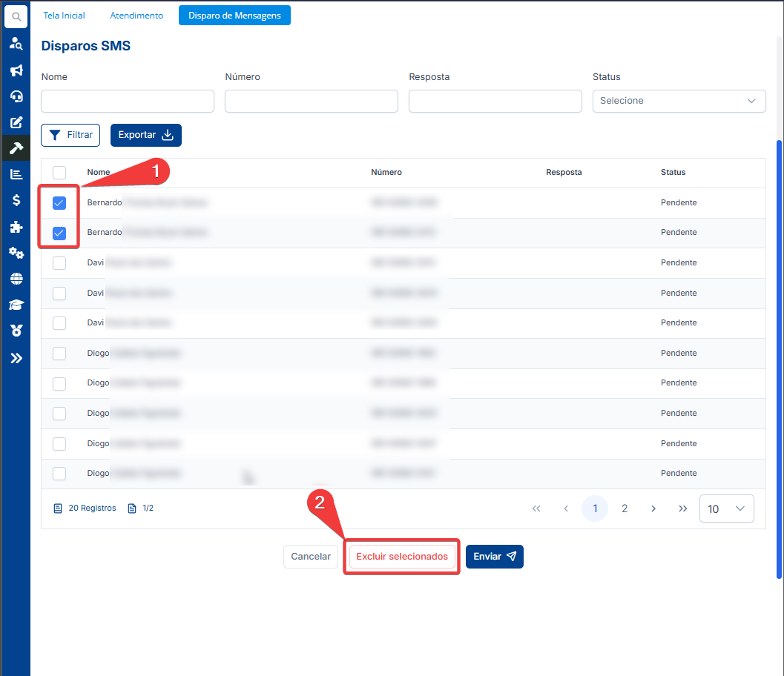Open the graduation cap training icon
The height and width of the screenshot is (676, 784).
point(16,305)
